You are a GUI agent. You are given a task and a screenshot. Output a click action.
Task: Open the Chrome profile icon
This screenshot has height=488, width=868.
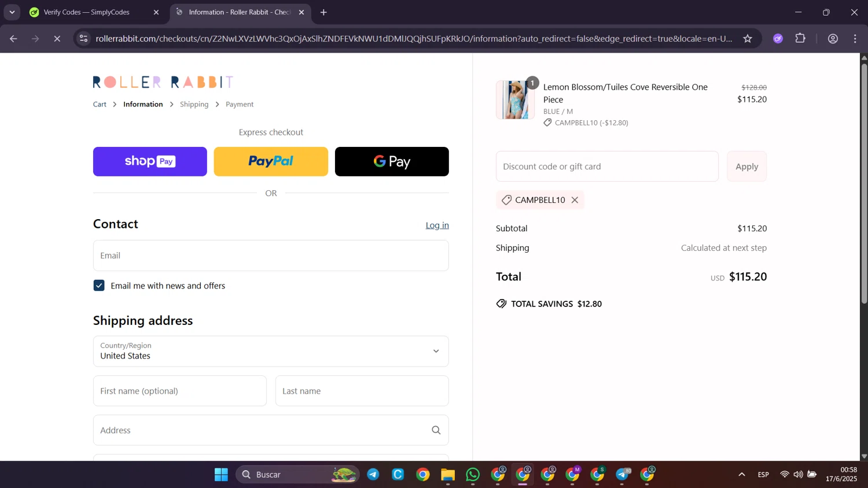tap(833, 39)
